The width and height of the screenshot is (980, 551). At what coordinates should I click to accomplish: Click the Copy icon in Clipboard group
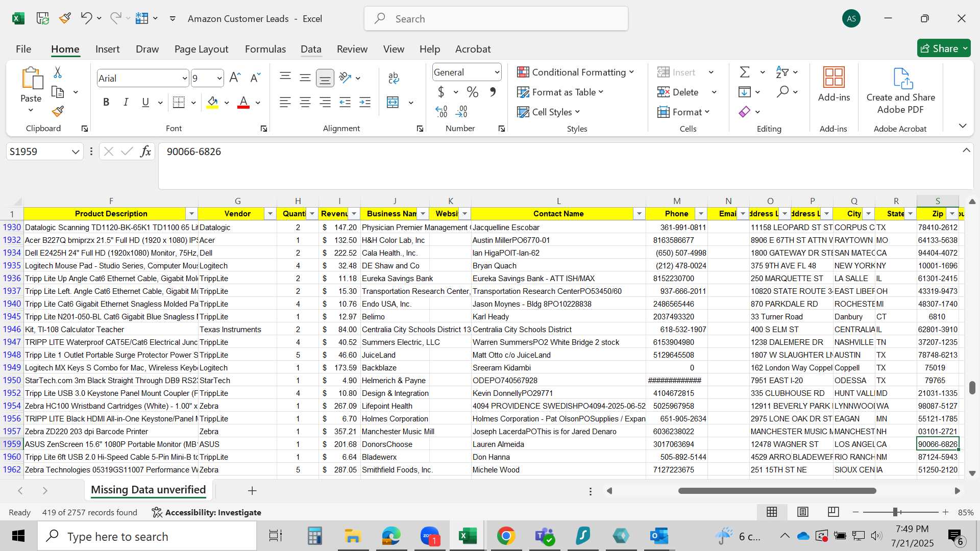[58, 92]
